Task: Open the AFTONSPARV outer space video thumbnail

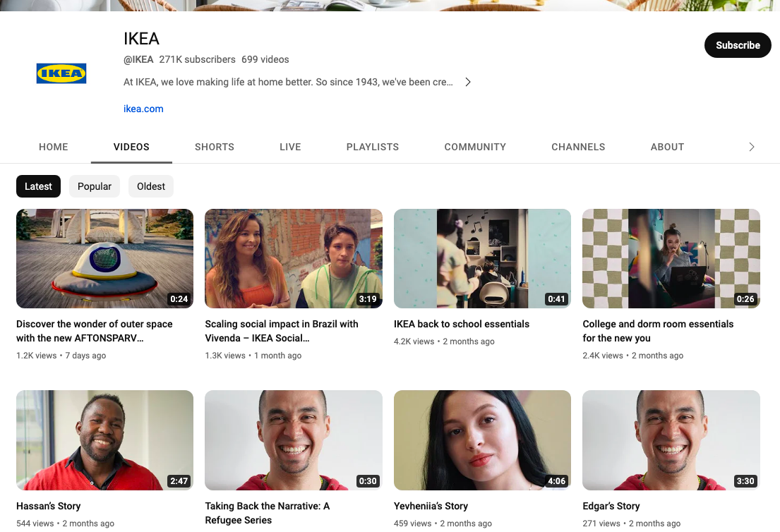Action: click(x=104, y=258)
